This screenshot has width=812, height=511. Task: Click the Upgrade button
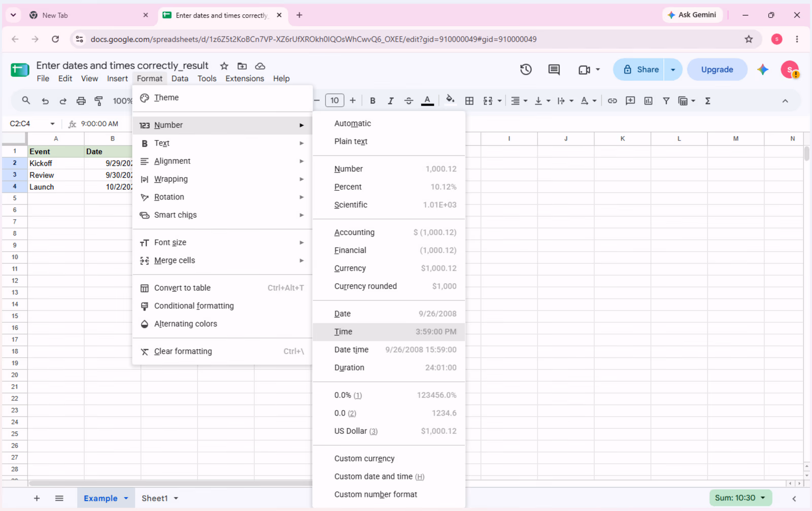click(717, 70)
